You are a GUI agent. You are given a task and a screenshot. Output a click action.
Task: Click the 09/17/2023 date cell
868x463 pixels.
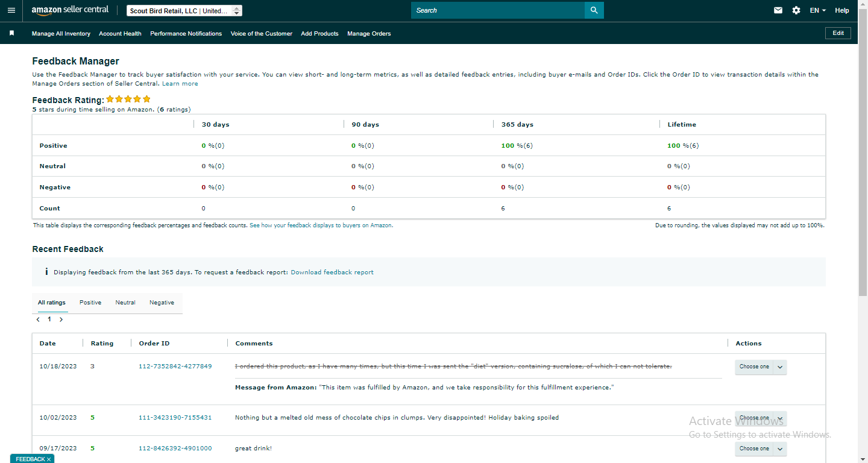pos(58,449)
